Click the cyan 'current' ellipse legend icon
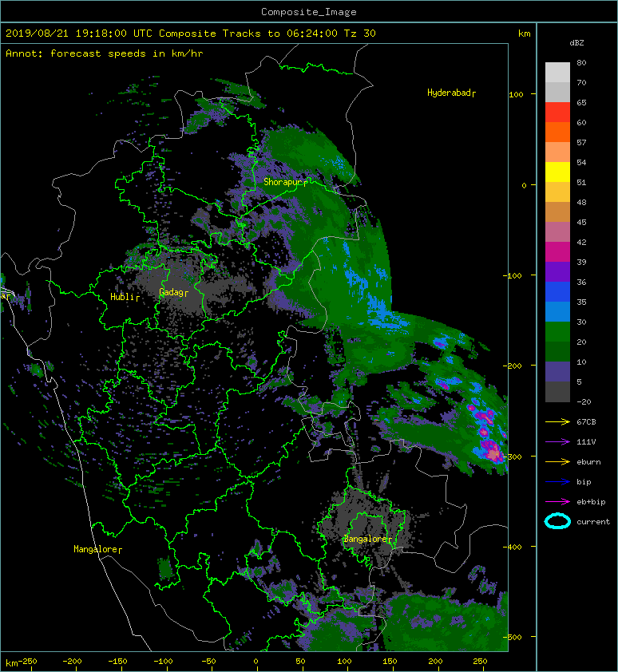Viewport: 618px width, 672px height. tap(557, 521)
